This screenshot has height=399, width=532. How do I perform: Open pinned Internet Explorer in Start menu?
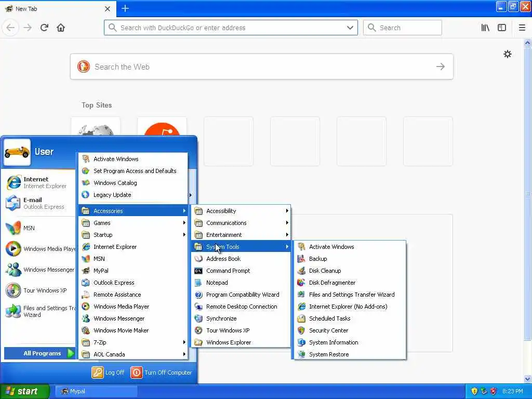pyautogui.click(x=39, y=182)
